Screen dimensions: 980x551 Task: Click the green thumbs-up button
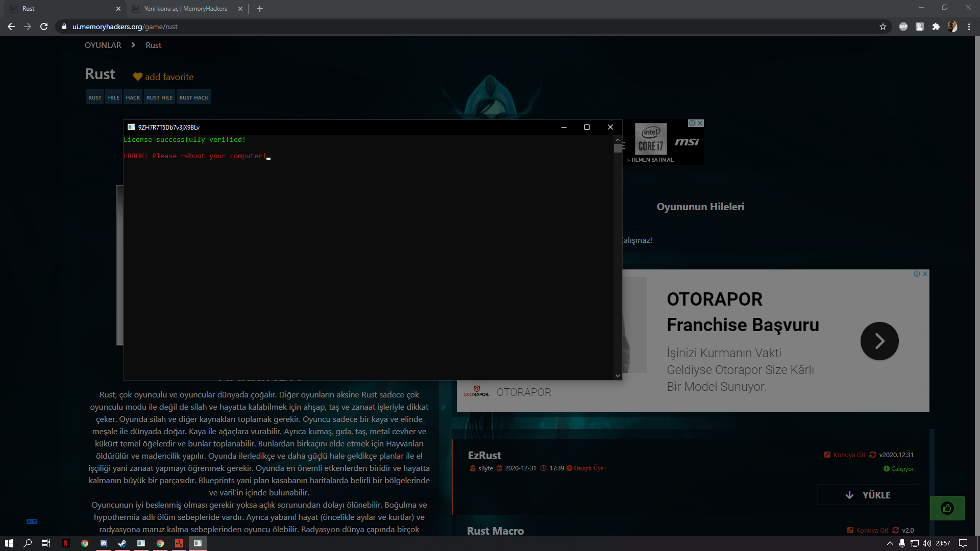[947, 508]
